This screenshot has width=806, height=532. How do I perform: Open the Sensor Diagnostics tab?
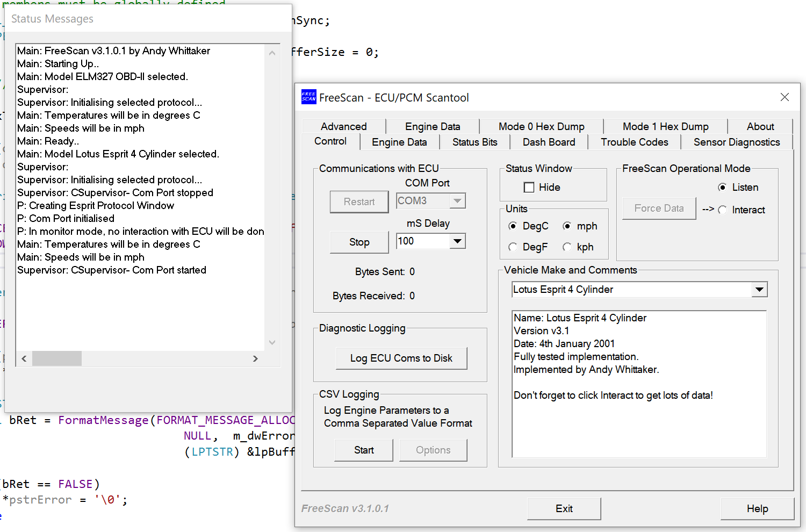pos(737,142)
